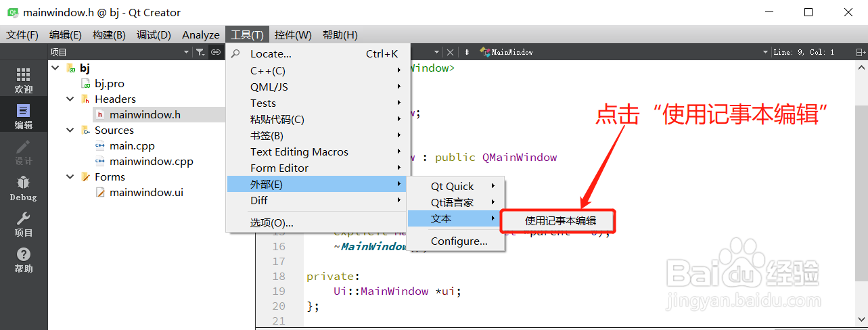Viewport: 868px width, 330px height.
Task: Open the symbol dropdown next to MainWindow
Action: tap(765, 52)
